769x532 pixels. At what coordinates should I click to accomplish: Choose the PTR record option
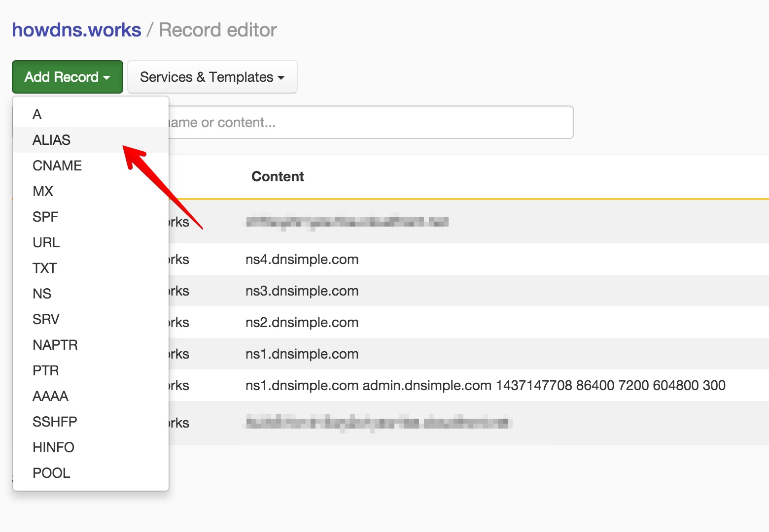(46, 370)
